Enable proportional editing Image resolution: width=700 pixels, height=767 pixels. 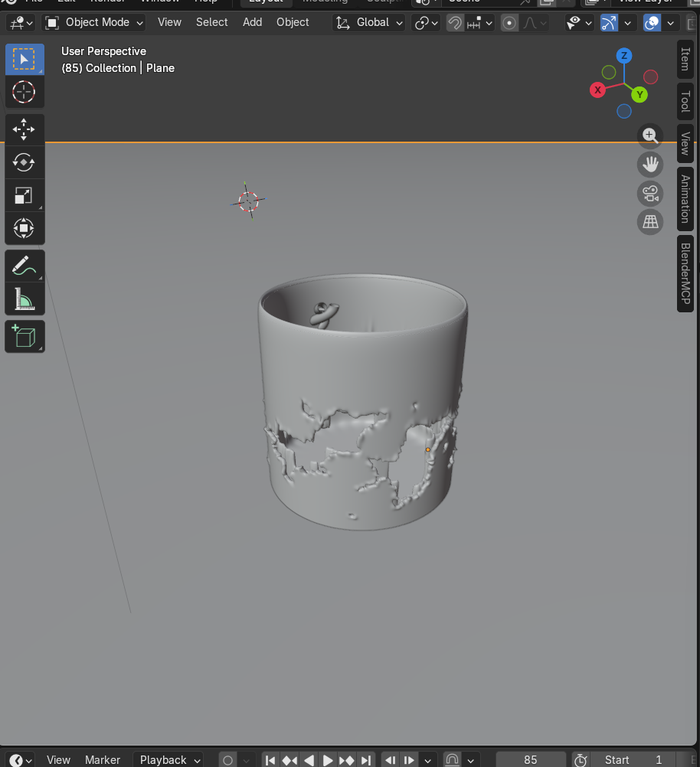point(509,23)
